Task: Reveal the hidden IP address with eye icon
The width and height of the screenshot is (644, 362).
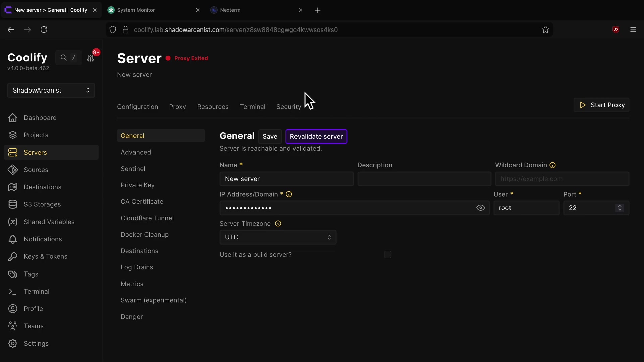Action: pyautogui.click(x=481, y=208)
